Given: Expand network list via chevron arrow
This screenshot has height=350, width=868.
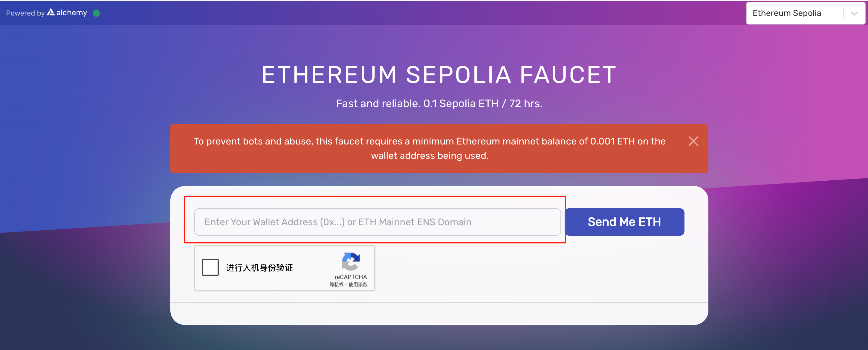Looking at the screenshot, I should point(854,13).
